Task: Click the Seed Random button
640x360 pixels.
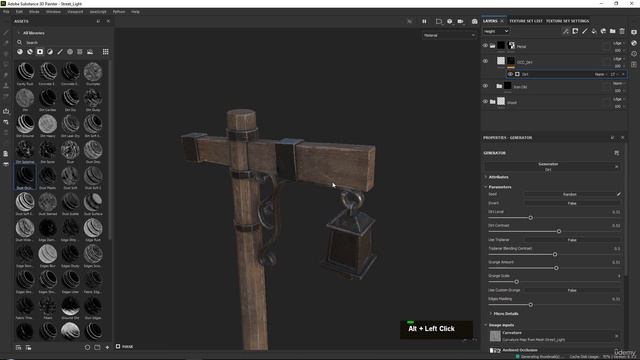Action: tap(569, 194)
